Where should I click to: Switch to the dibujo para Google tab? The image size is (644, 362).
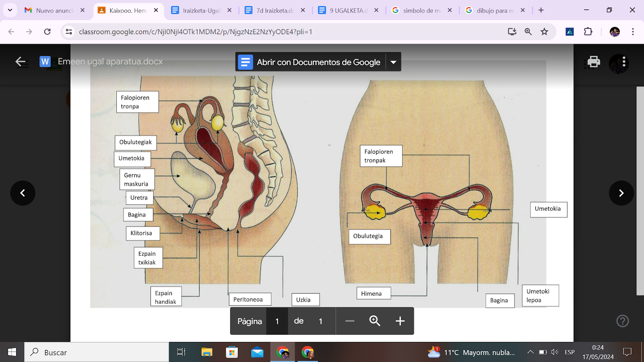(x=495, y=10)
